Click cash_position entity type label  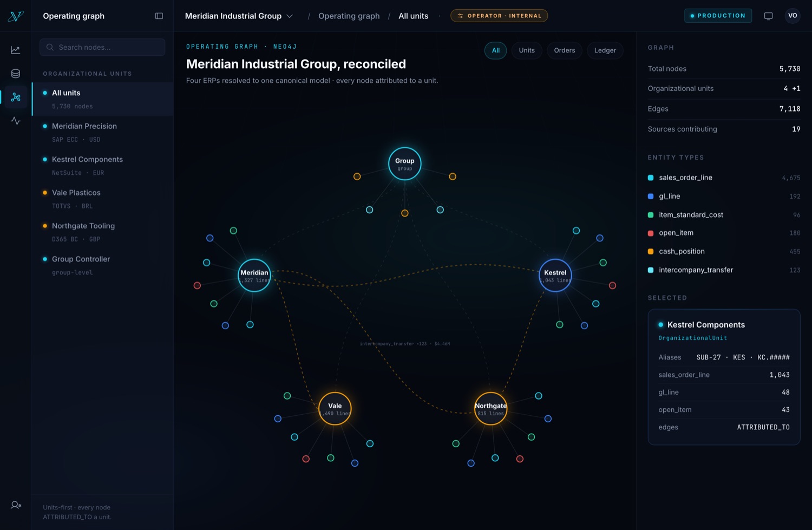click(x=682, y=251)
